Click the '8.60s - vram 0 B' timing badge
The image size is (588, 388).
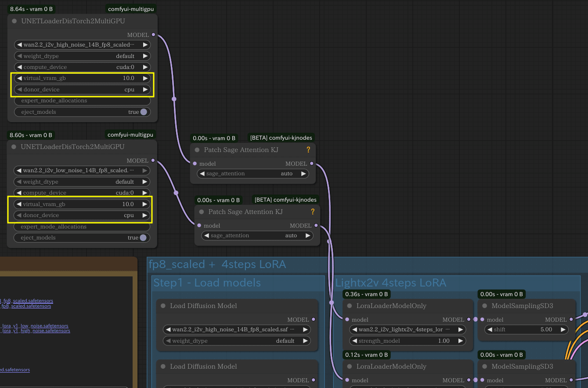31,135
